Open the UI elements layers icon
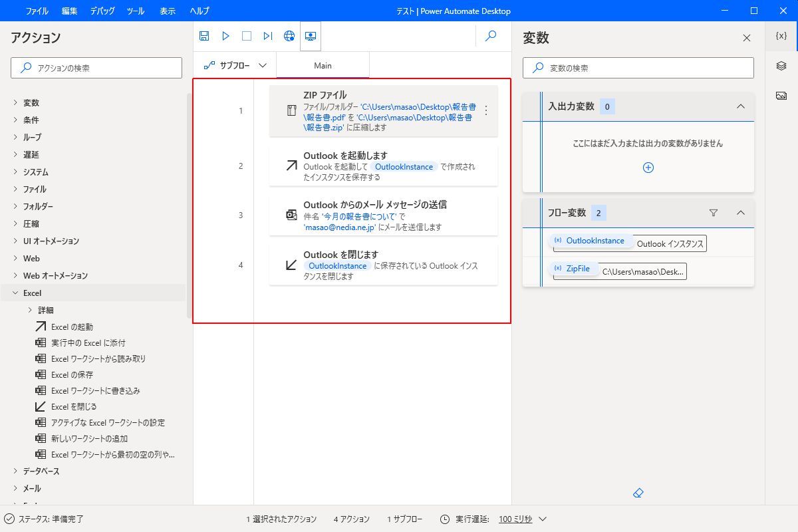 (x=781, y=66)
